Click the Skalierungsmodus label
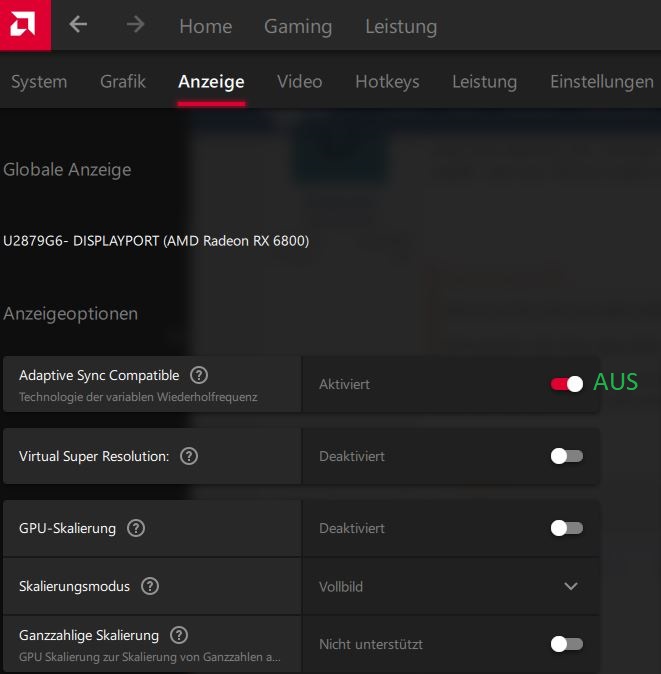Image resolution: width=661 pixels, height=674 pixels. (74, 586)
